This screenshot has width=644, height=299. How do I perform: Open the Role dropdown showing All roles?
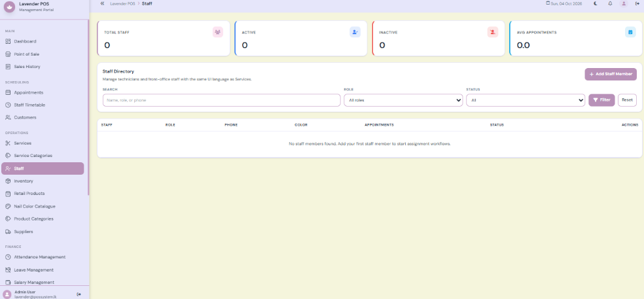coord(403,100)
